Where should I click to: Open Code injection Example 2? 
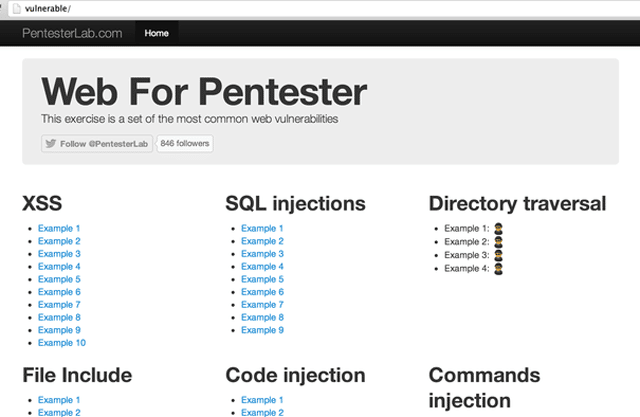(262, 412)
